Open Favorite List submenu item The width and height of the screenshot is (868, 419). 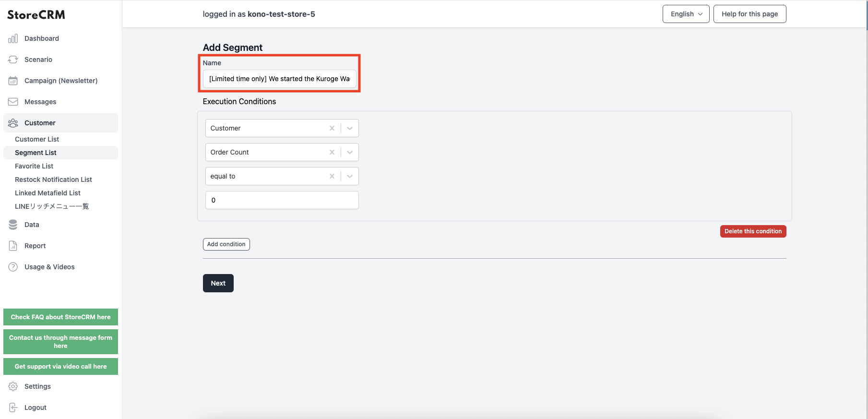click(x=60, y=166)
